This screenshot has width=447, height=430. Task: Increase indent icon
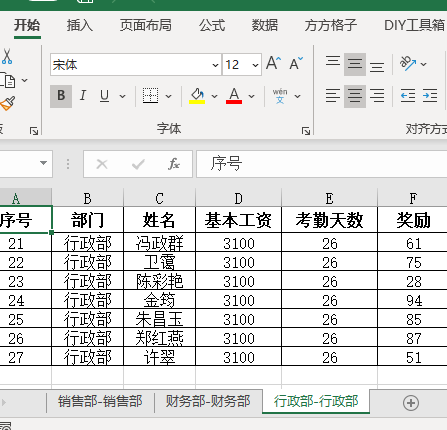(x=430, y=96)
